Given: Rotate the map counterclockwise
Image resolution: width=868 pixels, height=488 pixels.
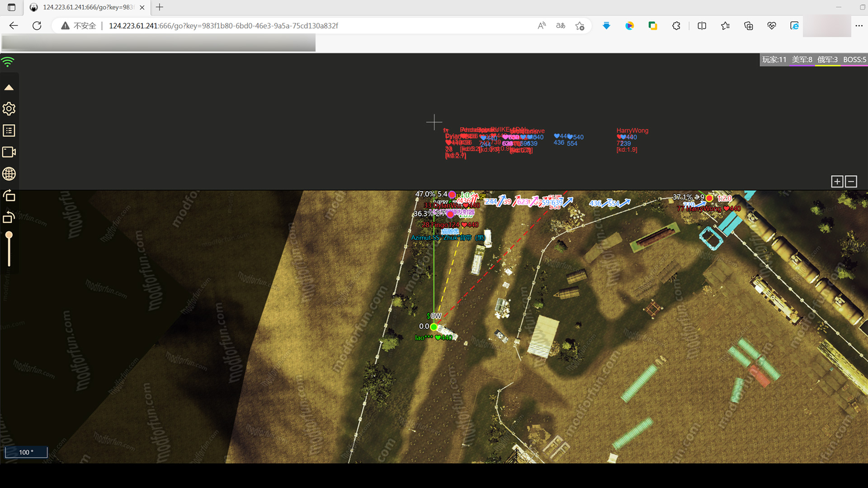Looking at the screenshot, I should 9,217.
